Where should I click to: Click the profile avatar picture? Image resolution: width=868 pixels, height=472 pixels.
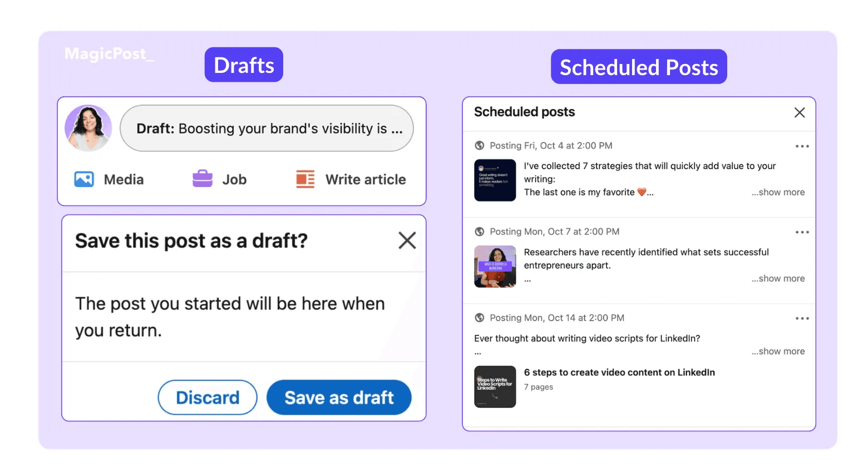[88, 128]
